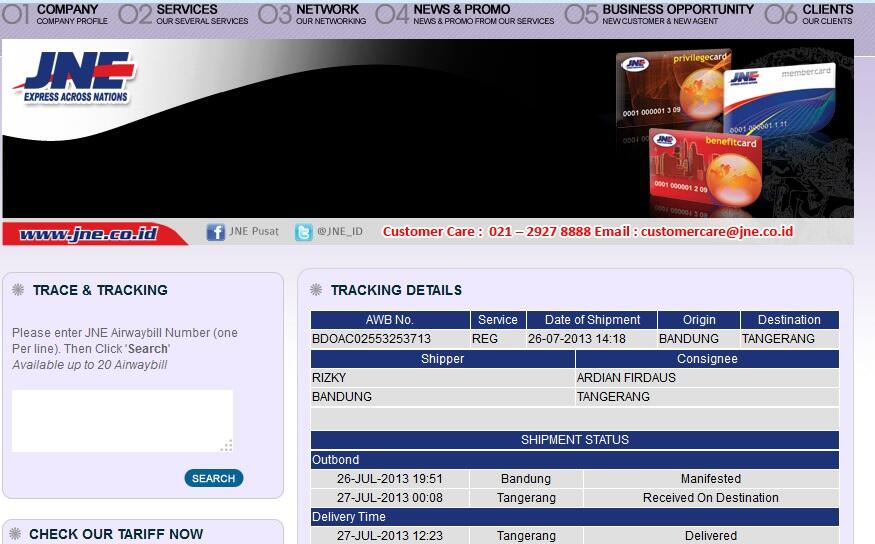This screenshot has width=875, height=544.
Task: Click the 27-JUL-2013 00:08 timestamp
Action: (390, 498)
